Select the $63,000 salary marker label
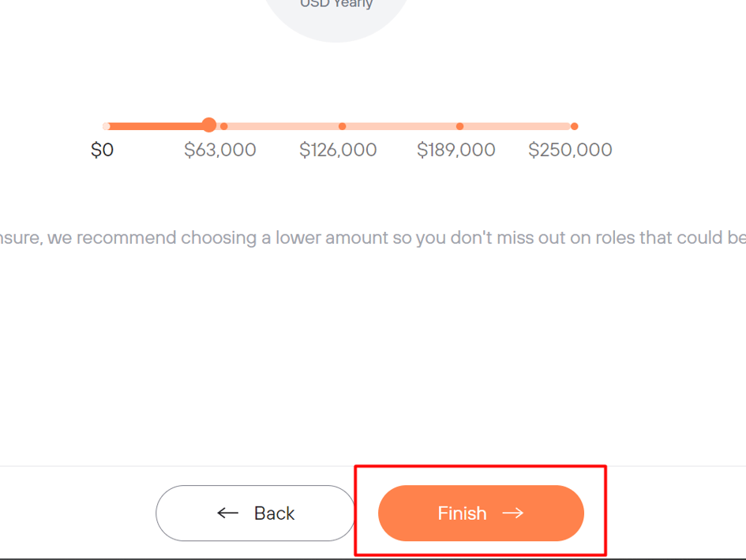This screenshot has height=560, width=746. 219,149
